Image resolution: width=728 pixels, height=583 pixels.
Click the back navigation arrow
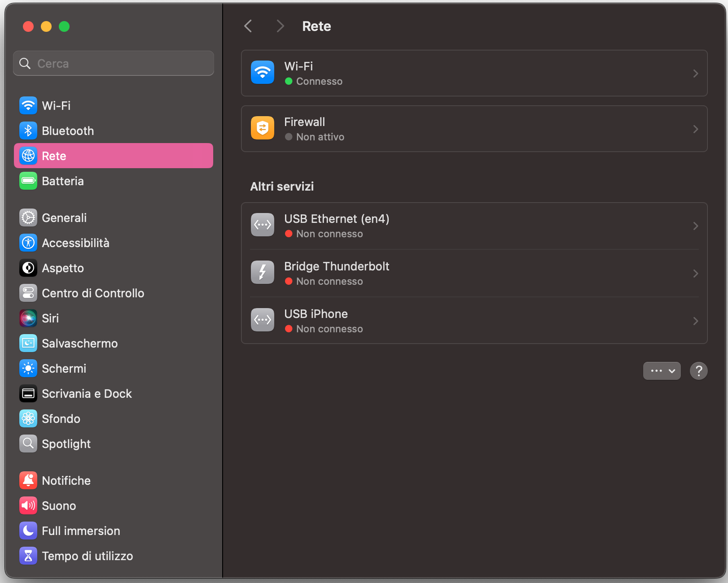click(x=248, y=26)
